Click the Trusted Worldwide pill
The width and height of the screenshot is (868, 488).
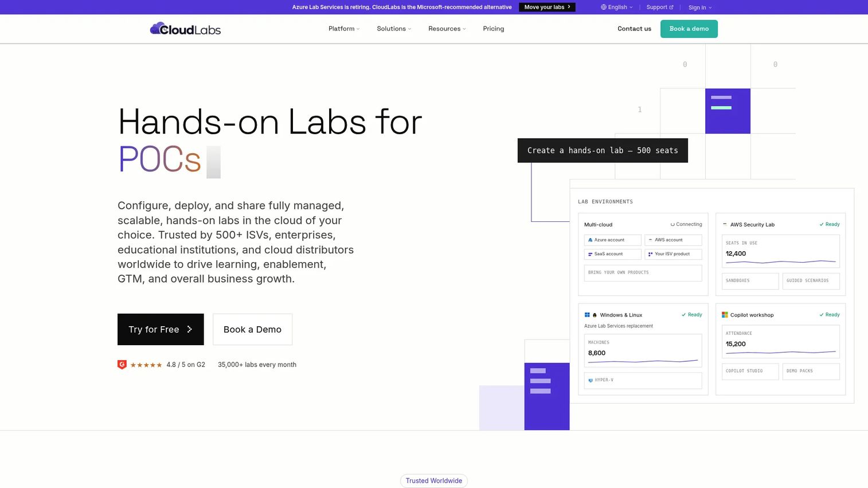(434, 481)
